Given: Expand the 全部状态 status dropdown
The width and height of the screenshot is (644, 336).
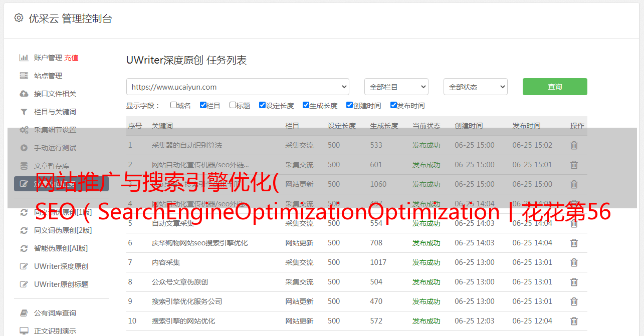Looking at the screenshot, I should 476,87.
